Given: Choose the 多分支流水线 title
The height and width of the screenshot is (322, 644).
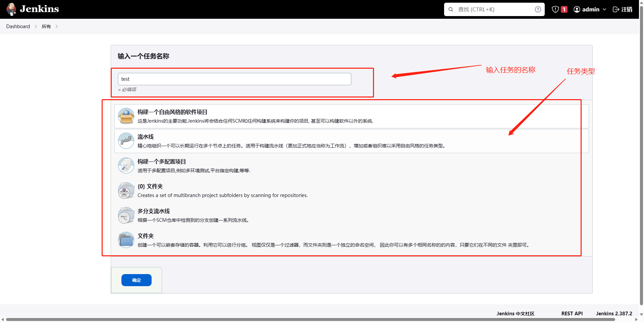Looking at the screenshot, I should tap(154, 211).
